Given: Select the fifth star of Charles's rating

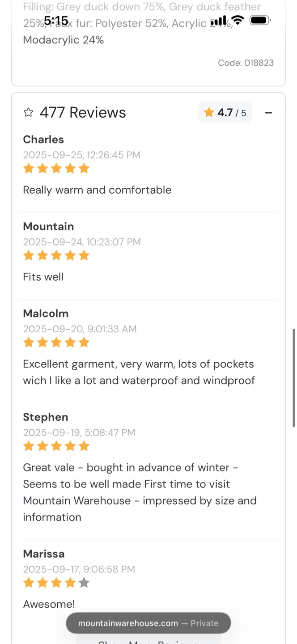Looking at the screenshot, I should click(x=84, y=169).
